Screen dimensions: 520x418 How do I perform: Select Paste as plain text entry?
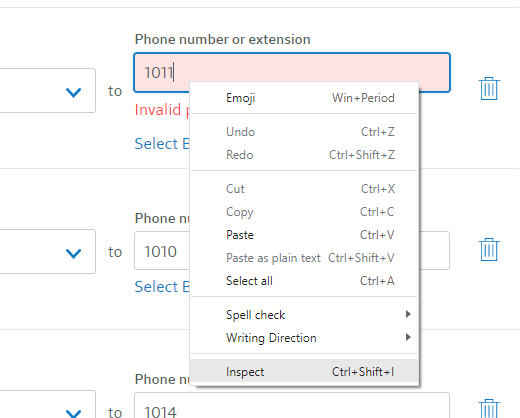pyautogui.click(x=304, y=258)
